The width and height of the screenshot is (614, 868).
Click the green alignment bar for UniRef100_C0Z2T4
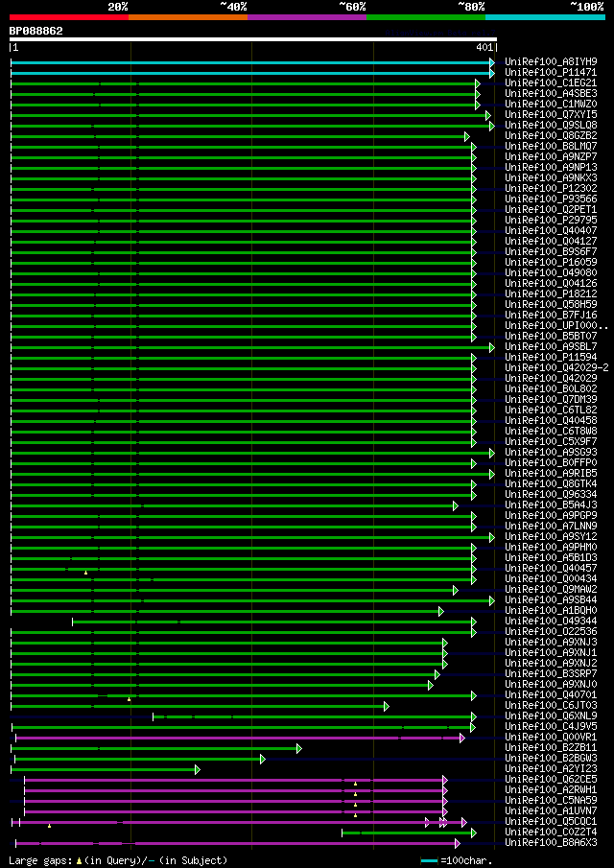point(407,833)
